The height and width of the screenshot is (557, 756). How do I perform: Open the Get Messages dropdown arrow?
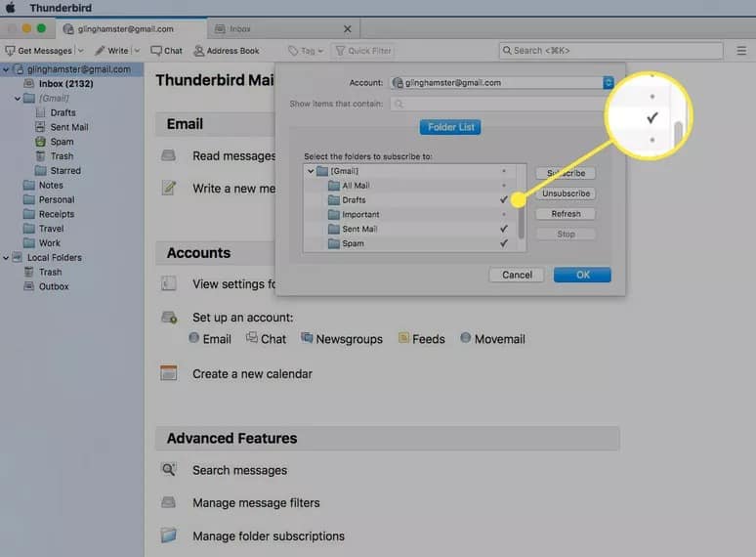pos(80,51)
